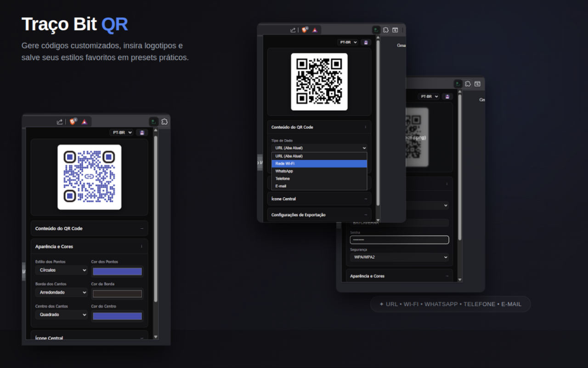Click Brave rewards triangle in middle window

(315, 30)
